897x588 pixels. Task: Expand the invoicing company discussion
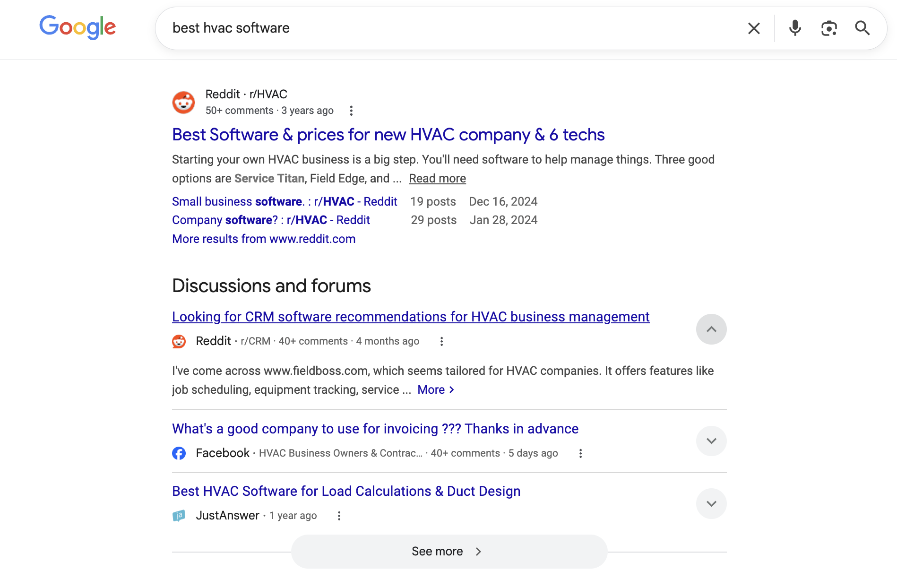pyautogui.click(x=711, y=441)
